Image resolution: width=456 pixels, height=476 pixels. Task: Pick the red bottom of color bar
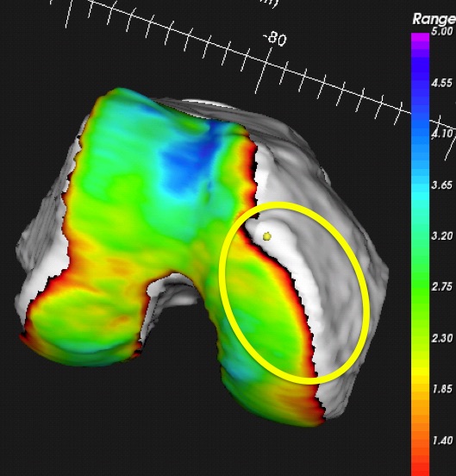[420, 467]
